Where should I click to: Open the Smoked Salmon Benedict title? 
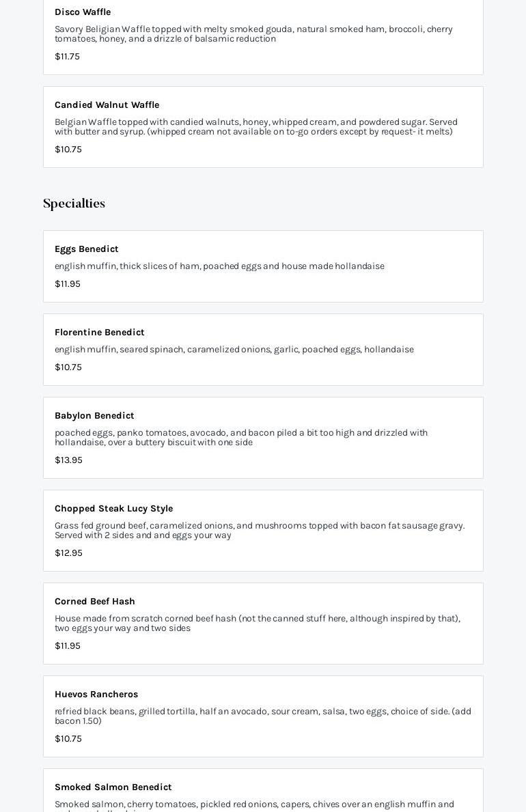coord(113,787)
